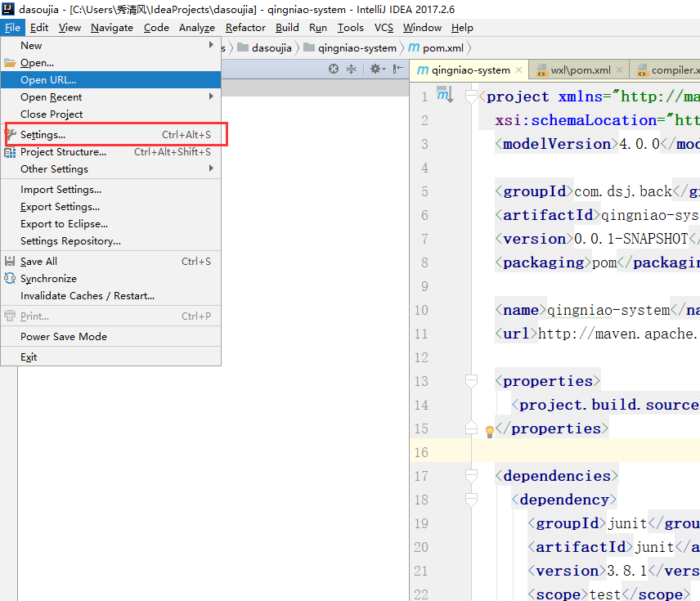Click the 0.0.1-SNAPSHOT version text

[630, 239]
